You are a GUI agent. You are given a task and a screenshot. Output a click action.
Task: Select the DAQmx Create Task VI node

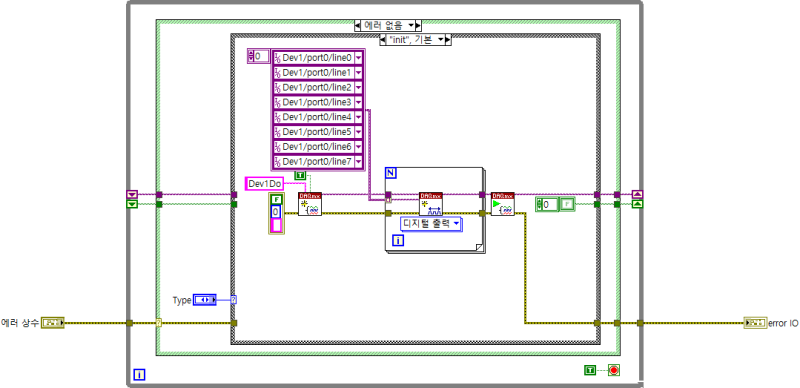[310, 204]
